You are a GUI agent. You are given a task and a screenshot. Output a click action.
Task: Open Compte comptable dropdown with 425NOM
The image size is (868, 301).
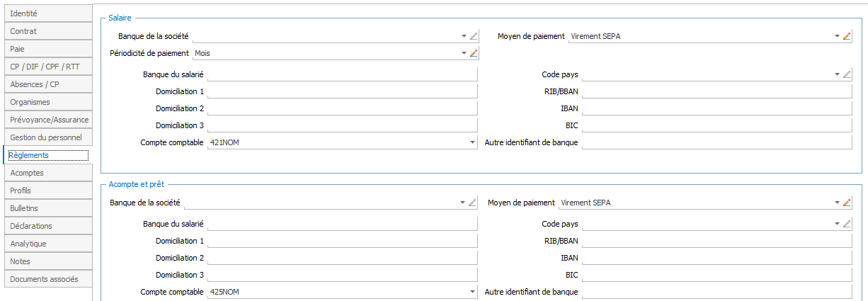coord(472,292)
